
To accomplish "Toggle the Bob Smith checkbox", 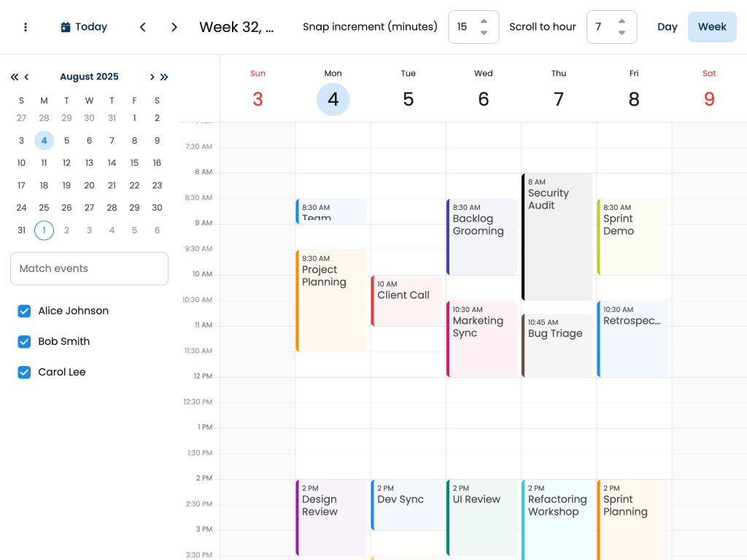I will tap(24, 341).
